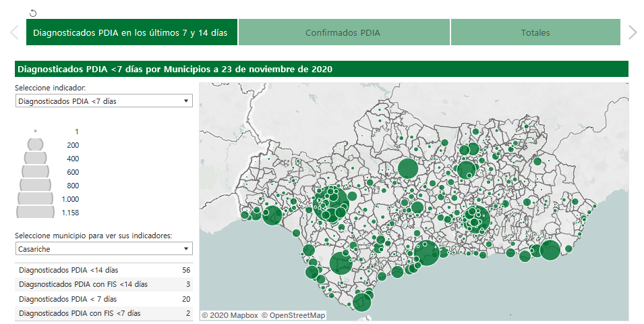Open the Totales tab
This screenshot has height=324, width=644.
(535, 32)
